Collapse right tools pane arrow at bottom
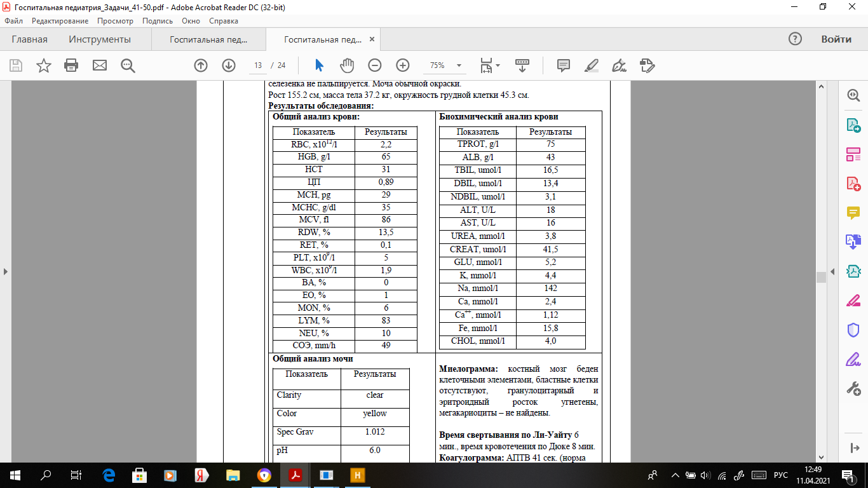This screenshot has height=488, width=868. [x=855, y=448]
